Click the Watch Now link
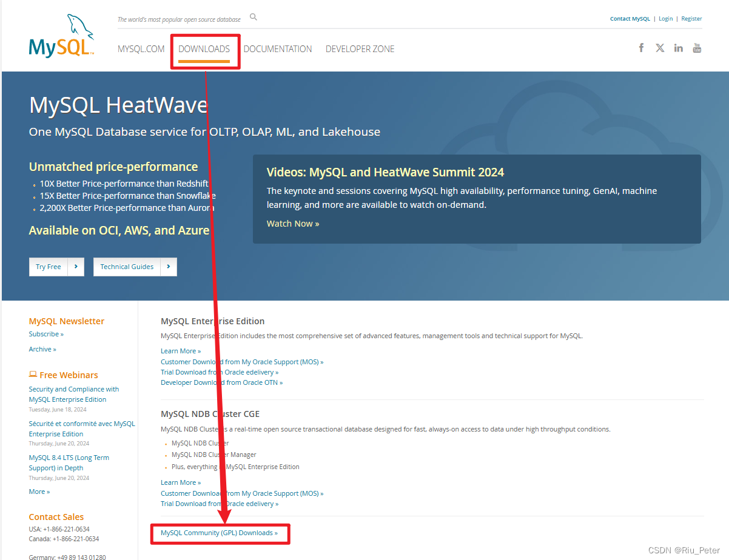The height and width of the screenshot is (560, 729). point(293,224)
